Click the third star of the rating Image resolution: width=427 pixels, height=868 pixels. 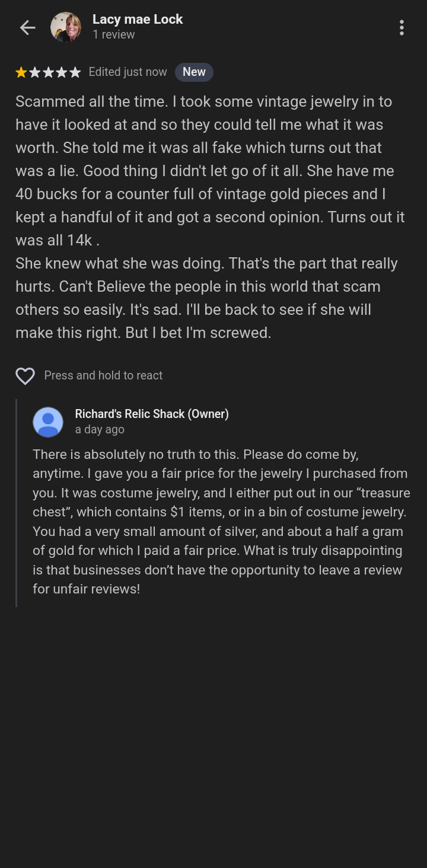pos(48,72)
